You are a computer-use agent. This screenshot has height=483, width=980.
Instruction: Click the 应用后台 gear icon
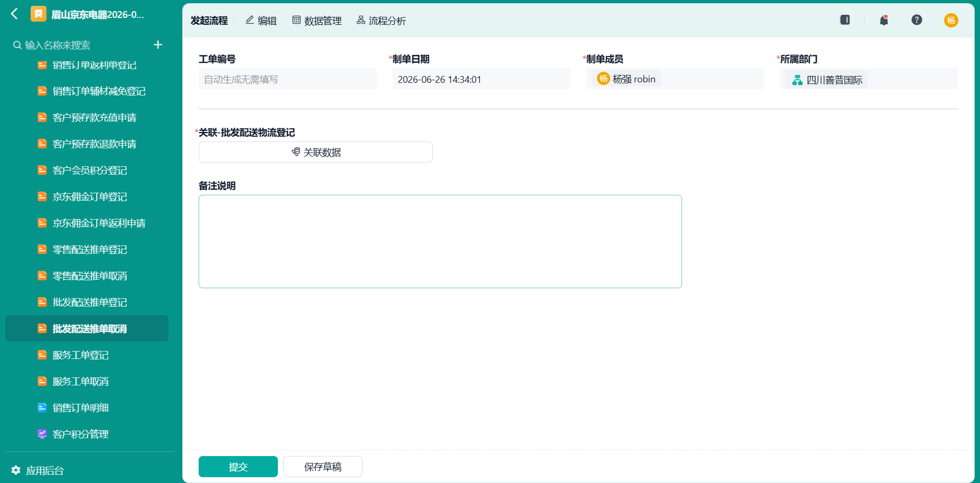tap(16, 470)
